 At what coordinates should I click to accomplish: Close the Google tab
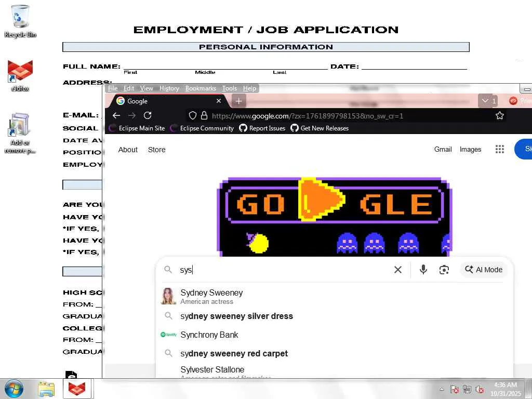click(x=219, y=101)
